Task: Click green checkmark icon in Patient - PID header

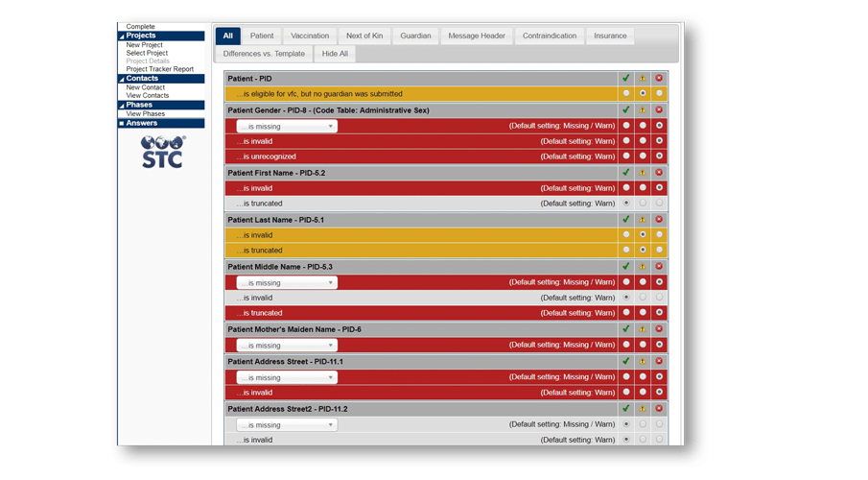Action: pyautogui.click(x=626, y=78)
